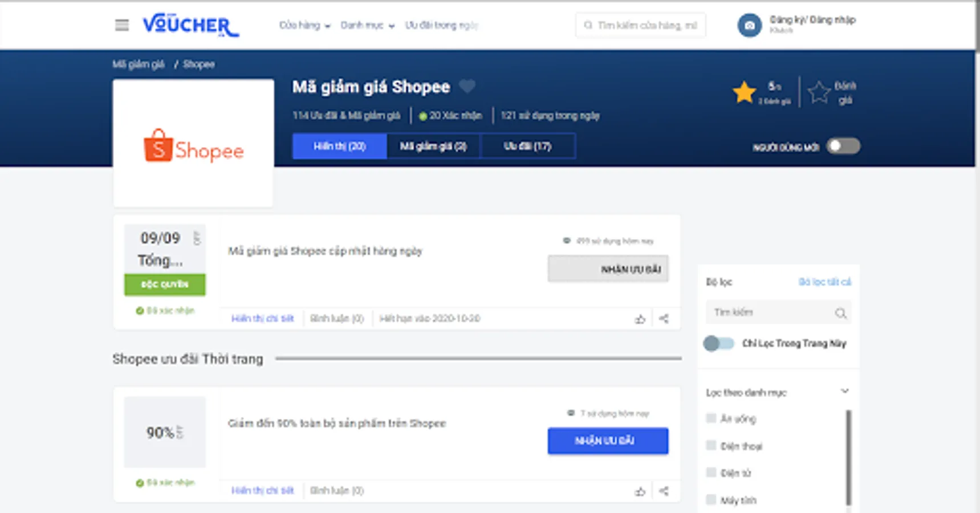Click Hết hạn vào 2020-10-30 text

(x=430, y=318)
